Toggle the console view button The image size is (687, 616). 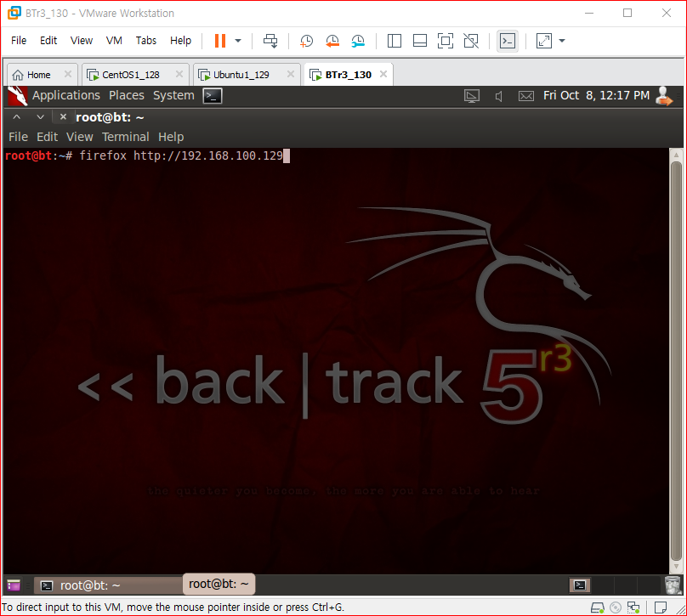(508, 41)
